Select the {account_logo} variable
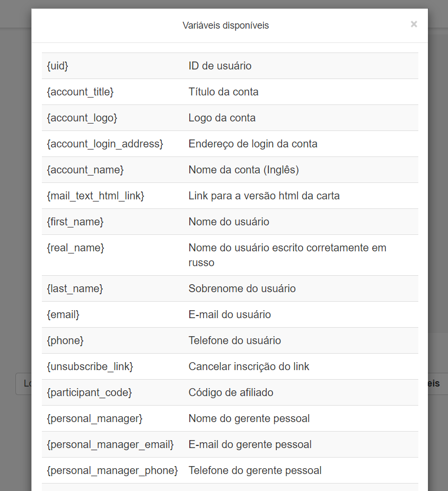This screenshot has height=491, width=448. click(82, 118)
